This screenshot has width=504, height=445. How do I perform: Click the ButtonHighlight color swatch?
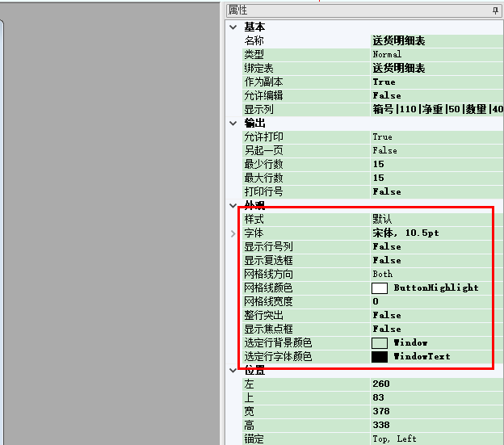[380, 288]
